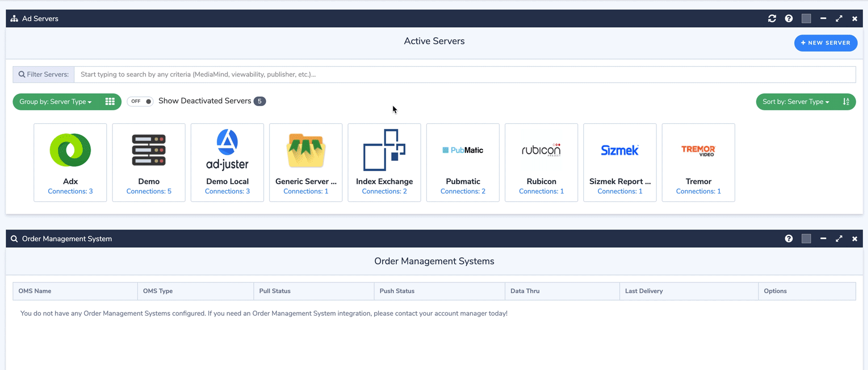Click the Filter Servers magnifier label

(43, 74)
